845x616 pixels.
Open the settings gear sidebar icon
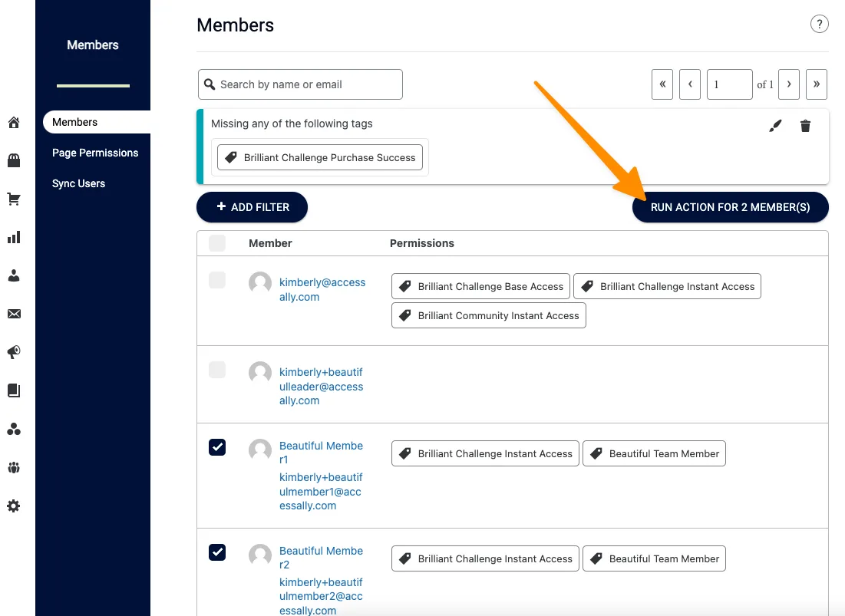click(x=14, y=506)
